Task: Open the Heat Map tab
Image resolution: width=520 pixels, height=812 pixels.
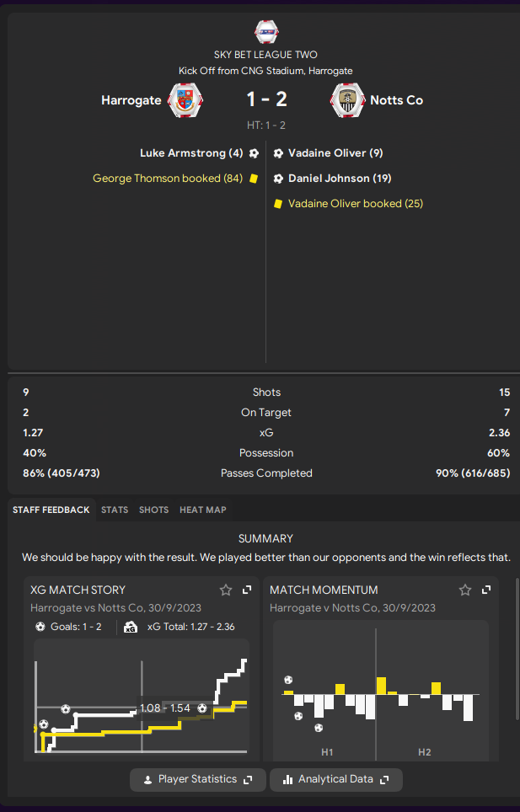Action: (x=203, y=510)
